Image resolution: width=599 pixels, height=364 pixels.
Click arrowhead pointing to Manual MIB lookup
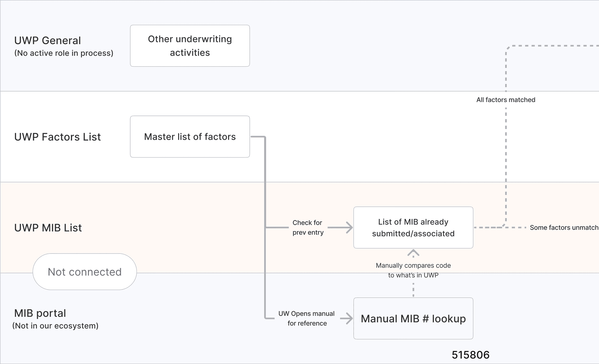[349, 318]
